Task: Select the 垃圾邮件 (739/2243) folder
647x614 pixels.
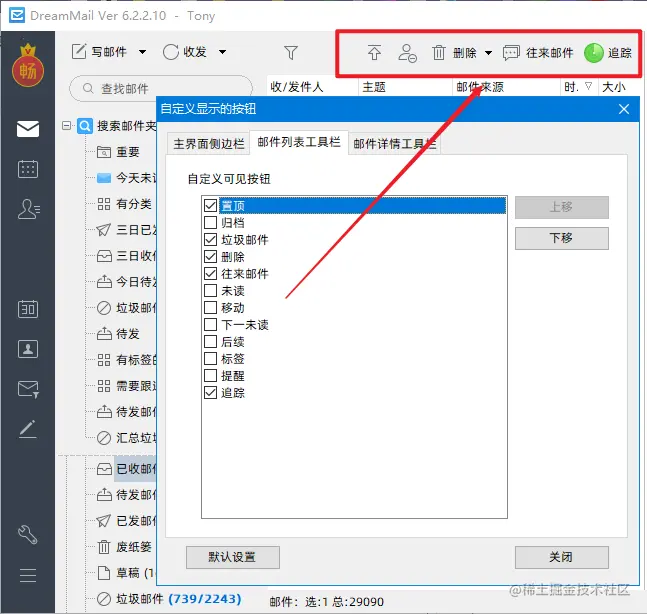Action: coord(169,599)
